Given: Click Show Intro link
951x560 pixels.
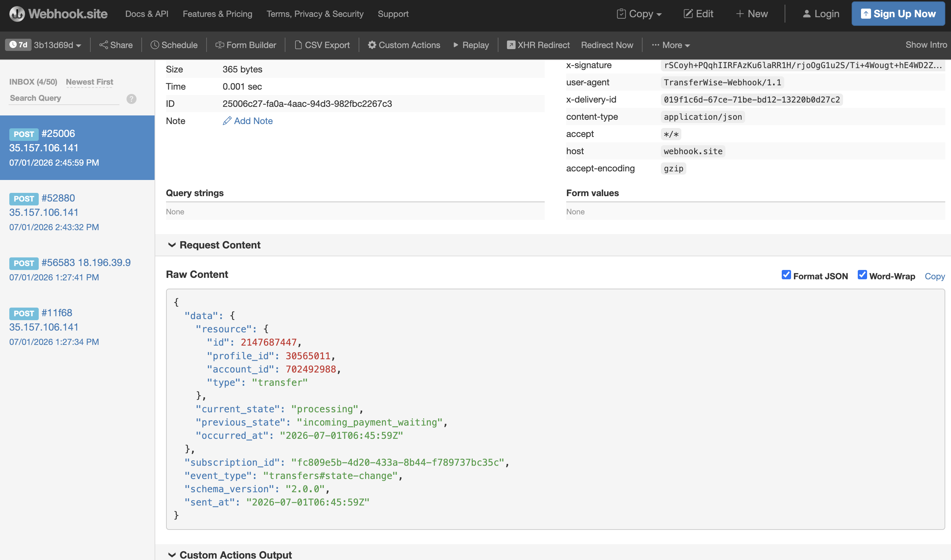Looking at the screenshot, I should (926, 45).
